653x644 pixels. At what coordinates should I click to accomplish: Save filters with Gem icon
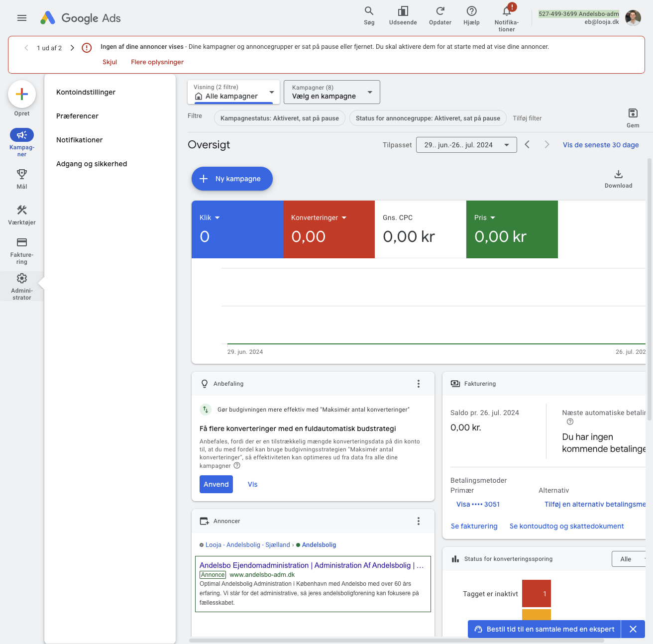click(x=633, y=118)
